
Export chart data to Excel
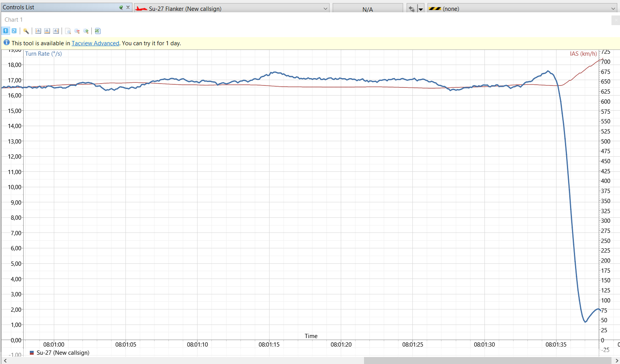98,31
